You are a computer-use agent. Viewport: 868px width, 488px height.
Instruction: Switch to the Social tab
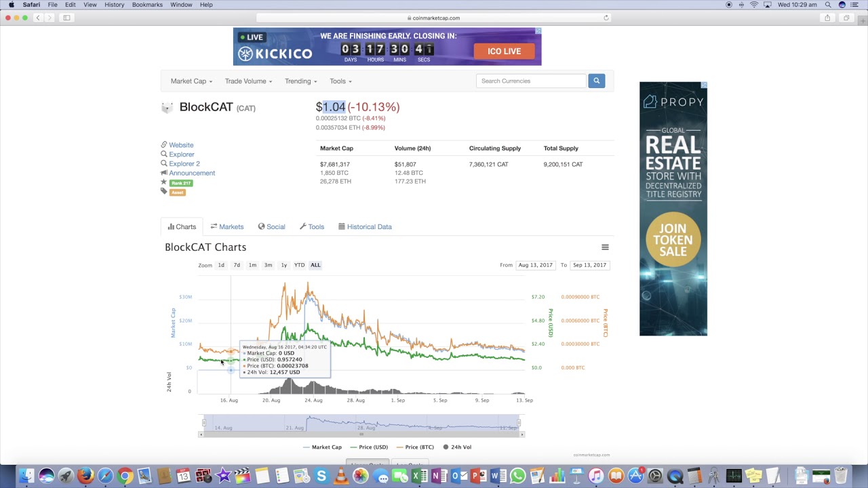tap(271, 227)
